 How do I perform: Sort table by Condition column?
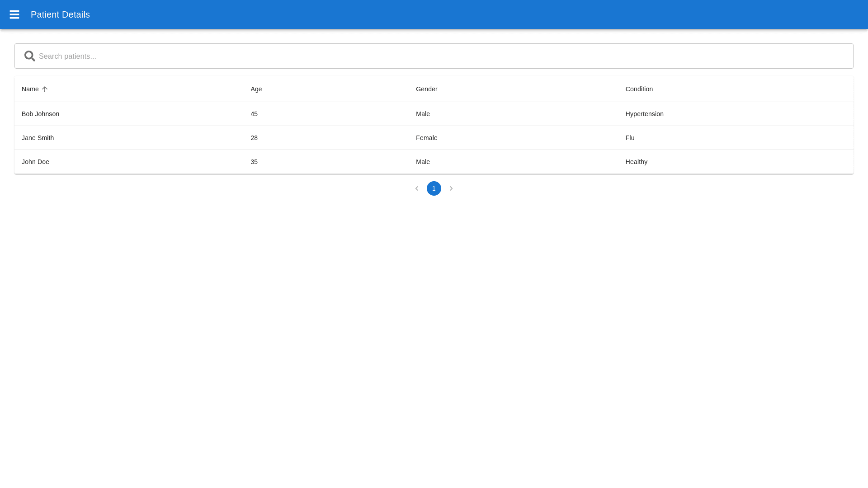pyautogui.click(x=639, y=89)
